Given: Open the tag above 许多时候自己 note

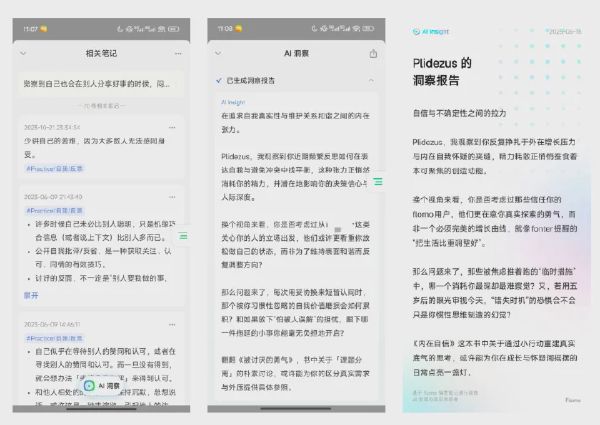Looking at the screenshot, I should 54,210.
